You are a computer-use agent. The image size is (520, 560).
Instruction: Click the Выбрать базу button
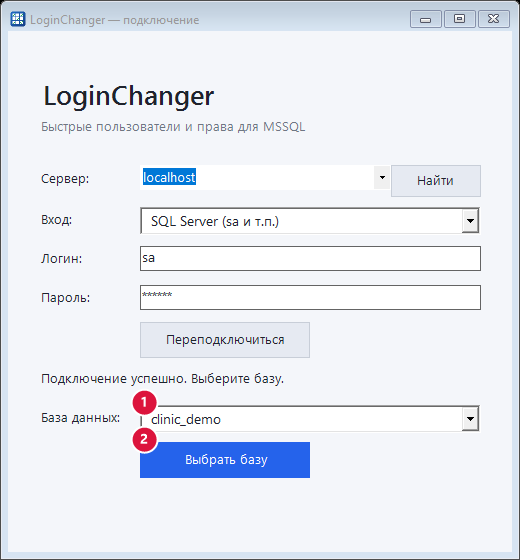pyautogui.click(x=225, y=460)
